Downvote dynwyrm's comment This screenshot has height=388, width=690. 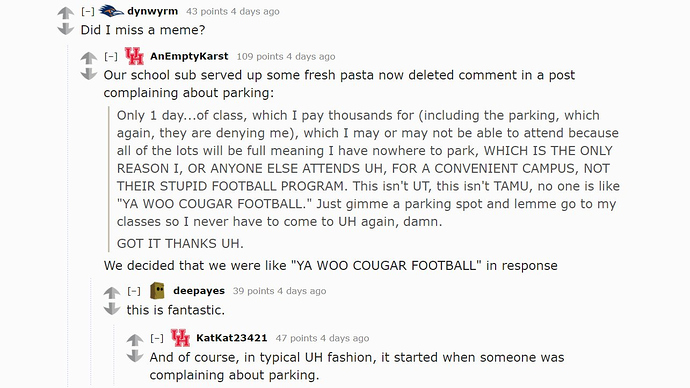point(66,29)
